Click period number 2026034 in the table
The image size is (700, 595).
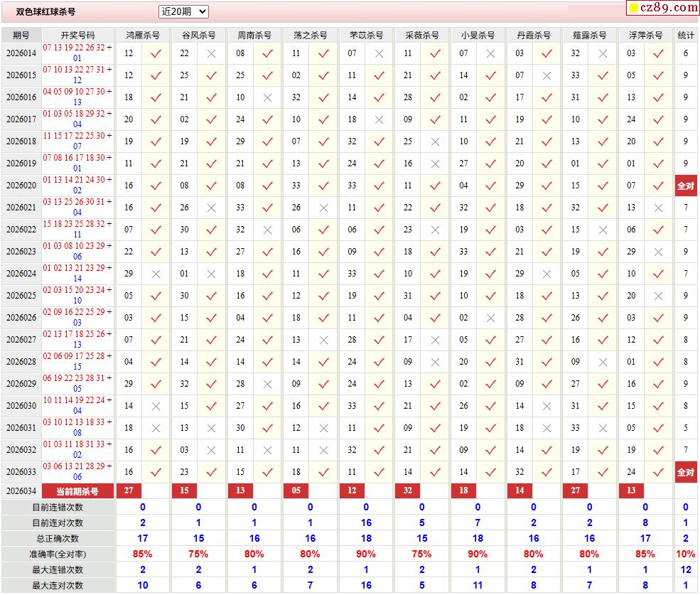[x=21, y=491]
